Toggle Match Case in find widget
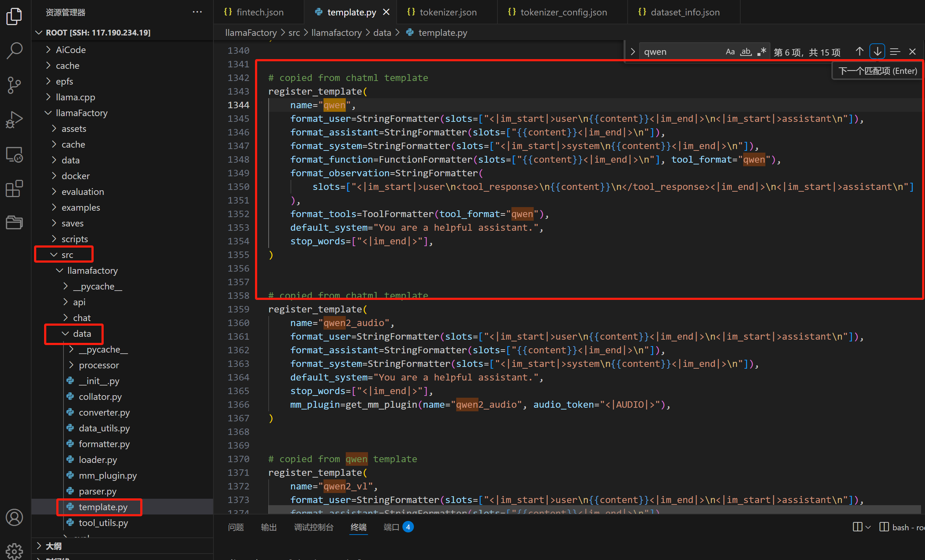Viewport: 925px width, 560px height. [730, 52]
